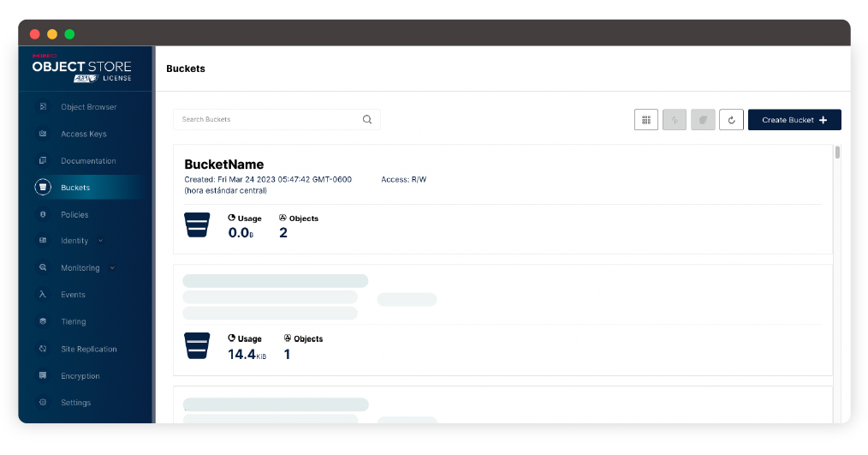Open the Object Browser sidebar icon
Image resolution: width=868 pixels, height=455 pixels.
(43, 107)
